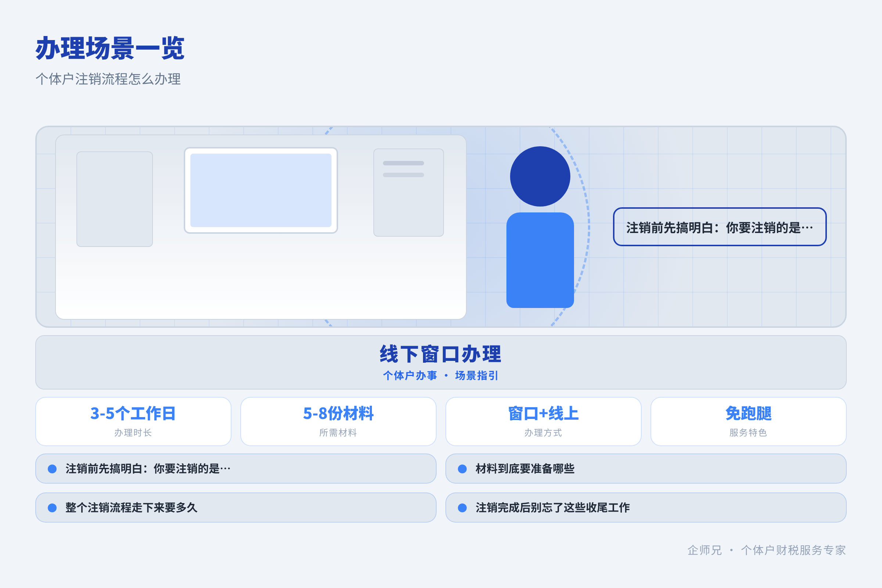
Task: Click the speech bubble about 注销前先搞明白
Action: click(720, 227)
